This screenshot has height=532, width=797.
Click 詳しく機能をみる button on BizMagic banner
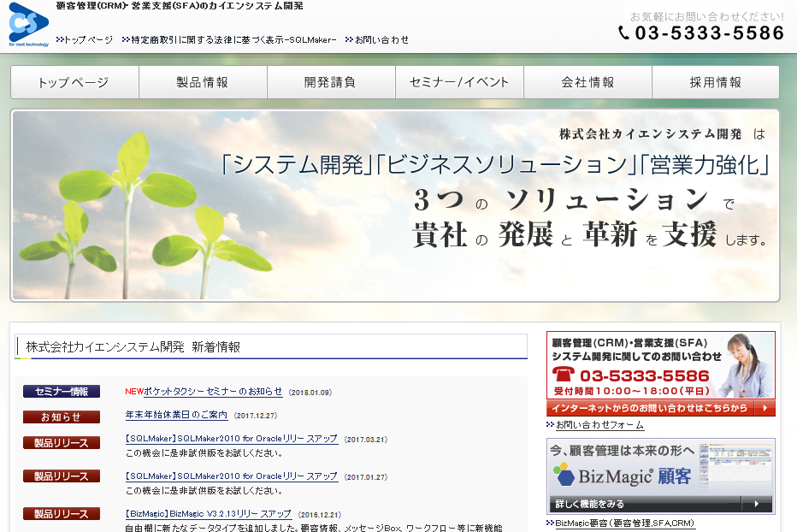click(x=661, y=504)
